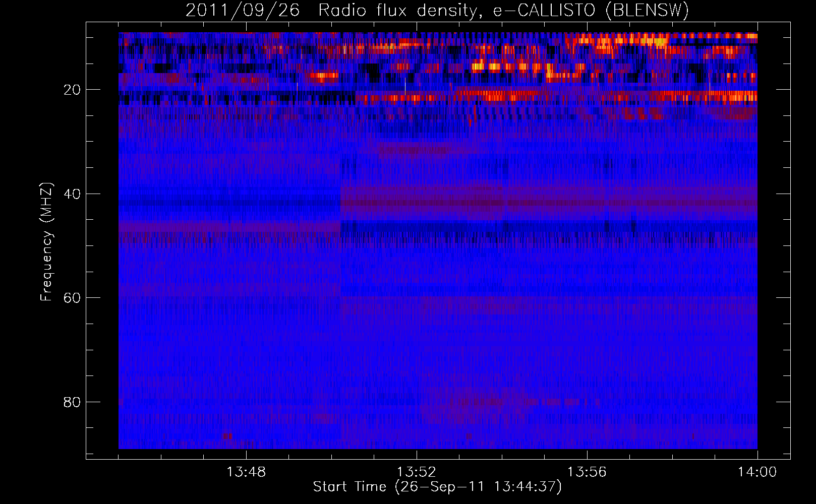Click the 60 frequency tick label
This screenshot has width=816, height=504.
(x=72, y=298)
